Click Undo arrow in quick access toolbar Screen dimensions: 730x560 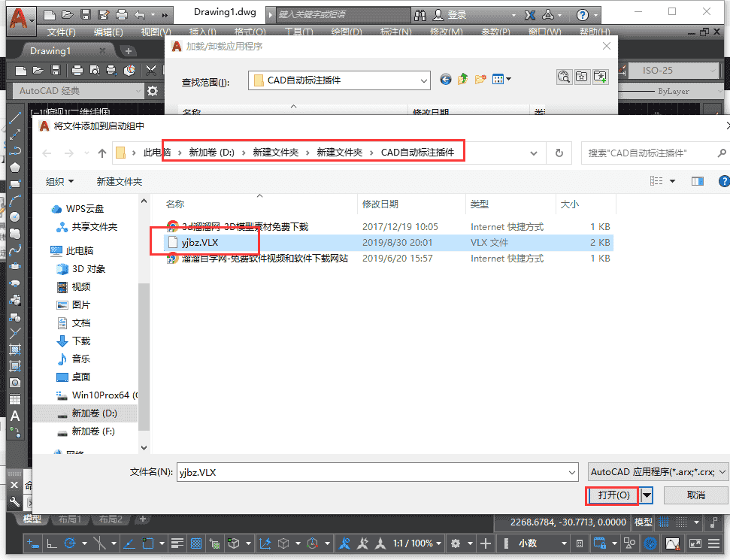(140, 15)
